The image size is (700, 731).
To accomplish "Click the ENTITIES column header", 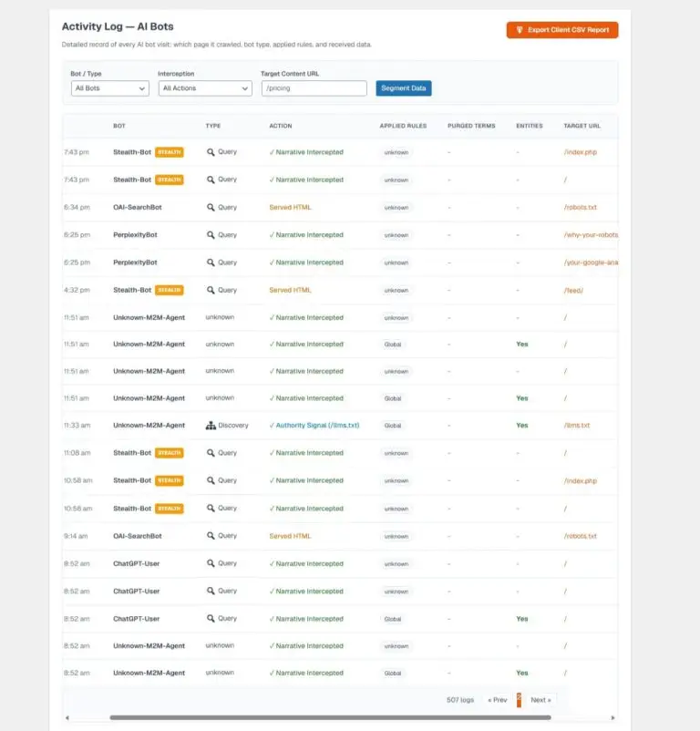I will tap(530, 126).
